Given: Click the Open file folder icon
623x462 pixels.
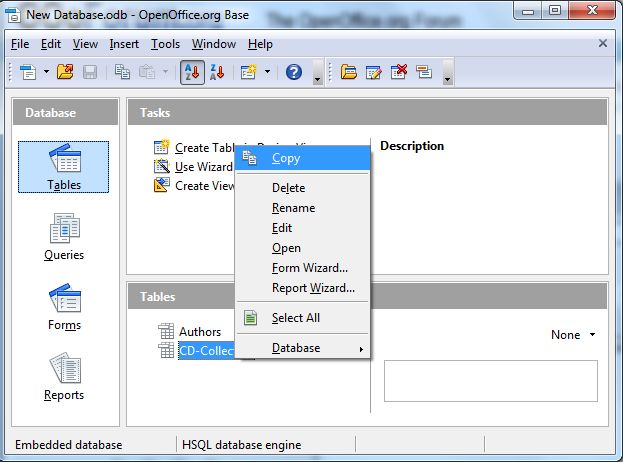Looking at the screenshot, I should click(x=66, y=72).
